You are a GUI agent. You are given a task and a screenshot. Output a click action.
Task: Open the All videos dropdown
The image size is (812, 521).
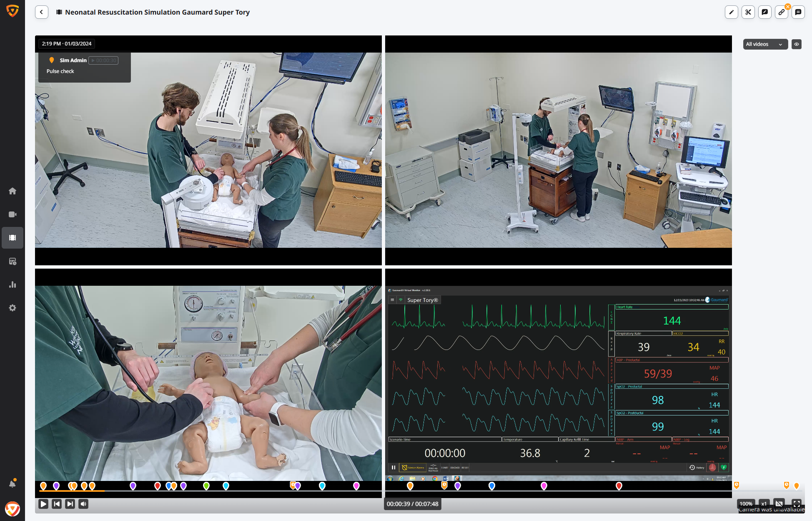[x=765, y=44]
